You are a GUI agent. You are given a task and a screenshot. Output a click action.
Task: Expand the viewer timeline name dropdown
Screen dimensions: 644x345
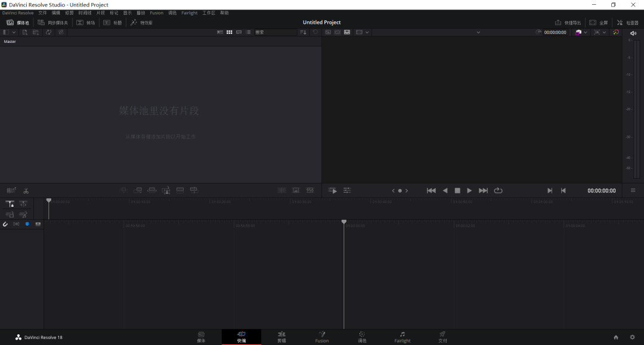coord(478,32)
